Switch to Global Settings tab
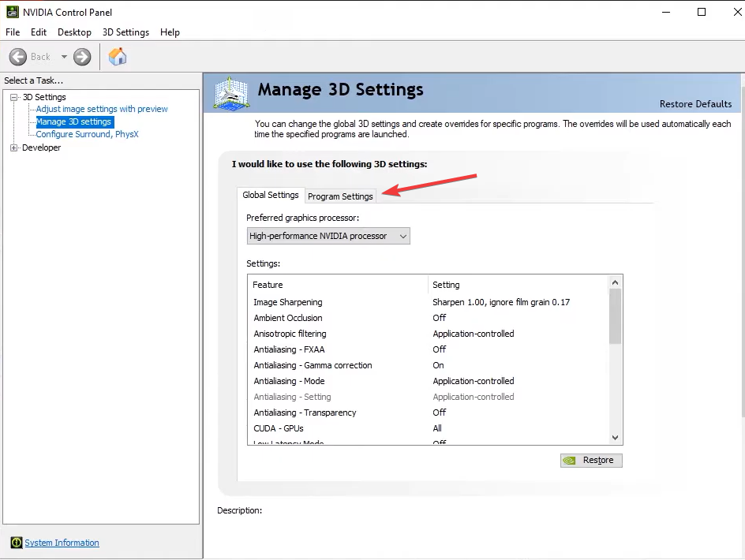 pos(271,195)
